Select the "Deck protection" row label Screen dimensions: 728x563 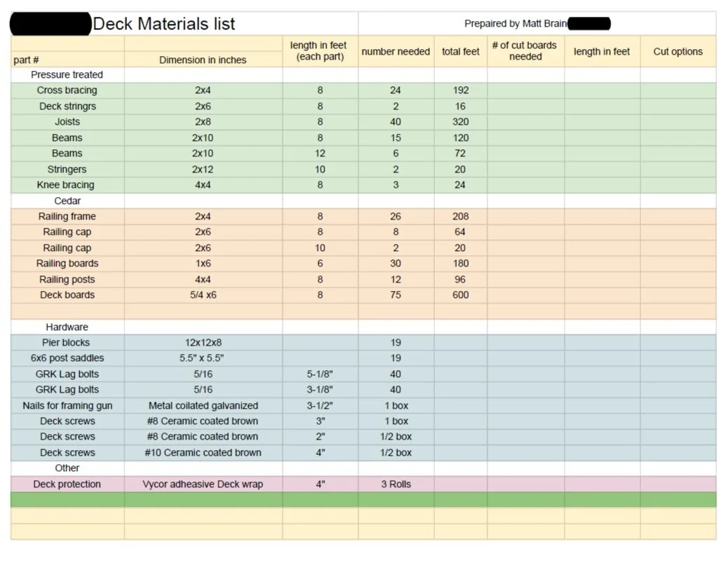pyautogui.click(x=67, y=484)
